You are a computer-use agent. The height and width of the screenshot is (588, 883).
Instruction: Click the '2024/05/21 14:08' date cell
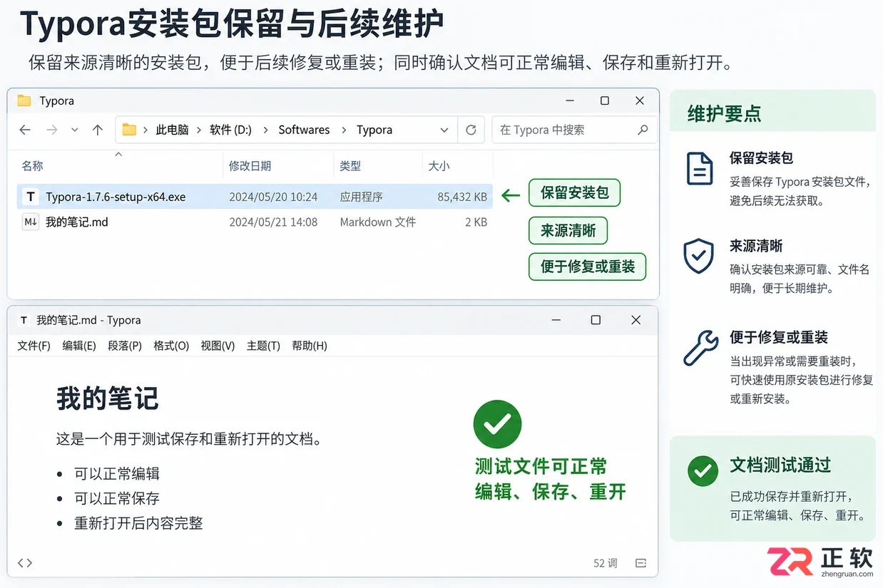tap(273, 222)
